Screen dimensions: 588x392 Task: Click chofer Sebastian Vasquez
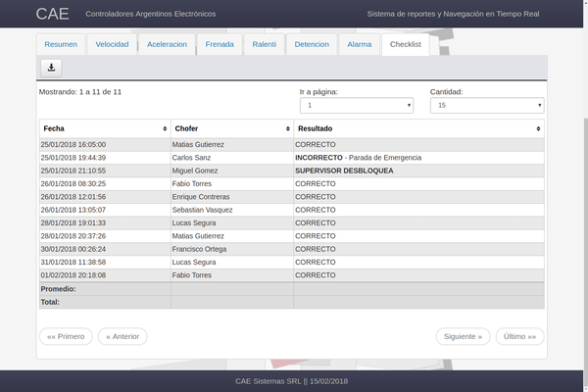pos(202,210)
